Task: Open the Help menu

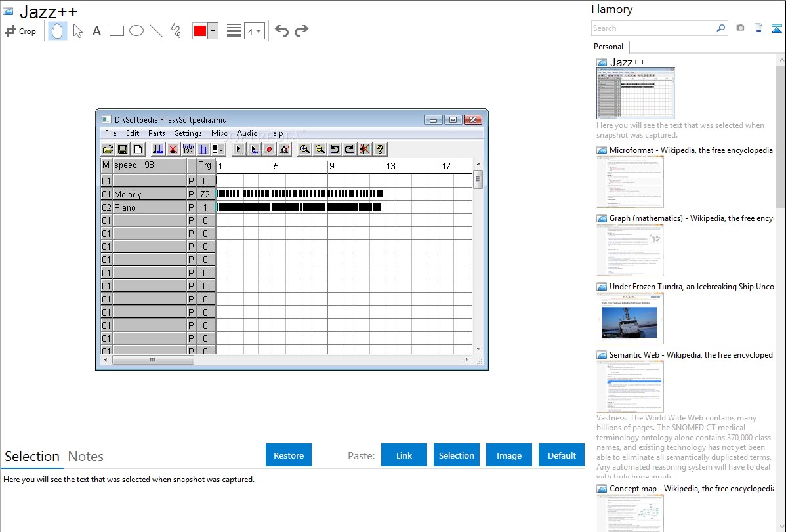Action: (275, 133)
